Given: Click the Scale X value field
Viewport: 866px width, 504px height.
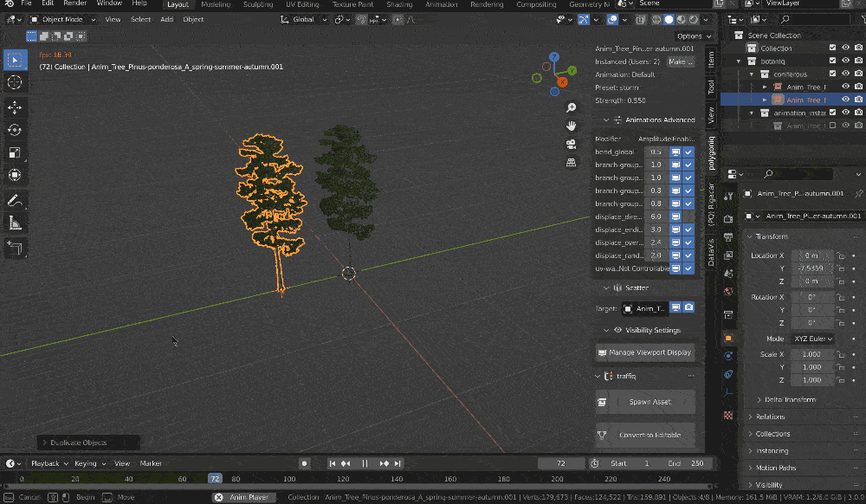Looking at the screenshot, I should tap(812, 354).
